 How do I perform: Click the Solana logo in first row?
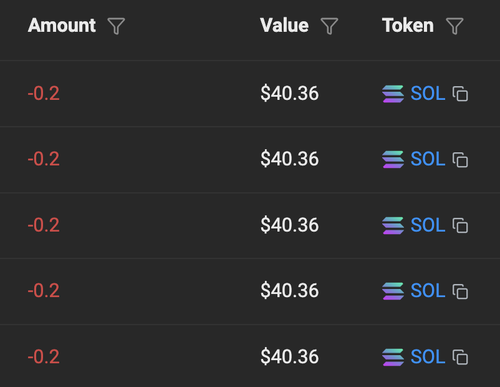[x=393, y=94]
